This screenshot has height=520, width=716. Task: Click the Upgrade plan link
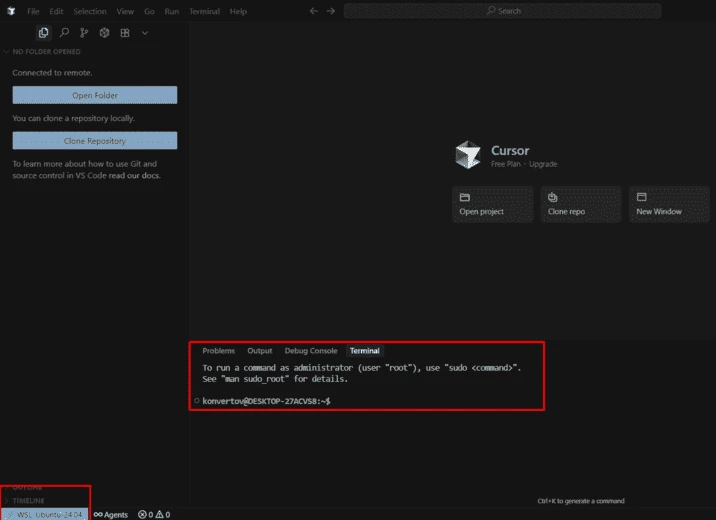tap(543, 164)
